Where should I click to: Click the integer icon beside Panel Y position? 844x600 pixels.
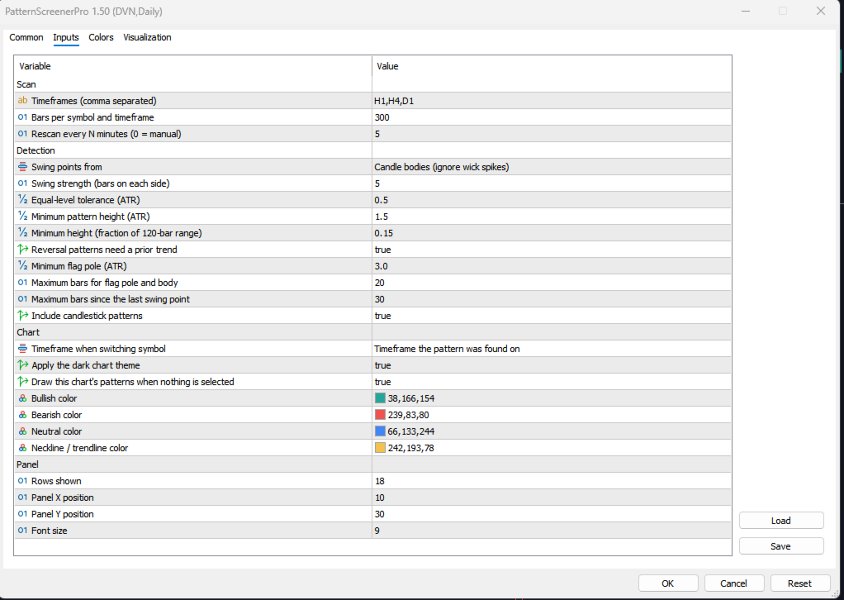(22, 514)
